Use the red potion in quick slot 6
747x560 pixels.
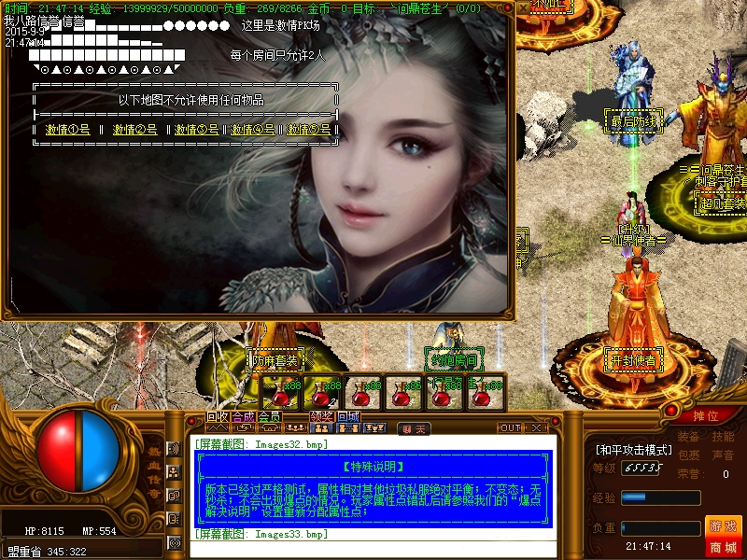pyautogui.click(x=485, y=393)
